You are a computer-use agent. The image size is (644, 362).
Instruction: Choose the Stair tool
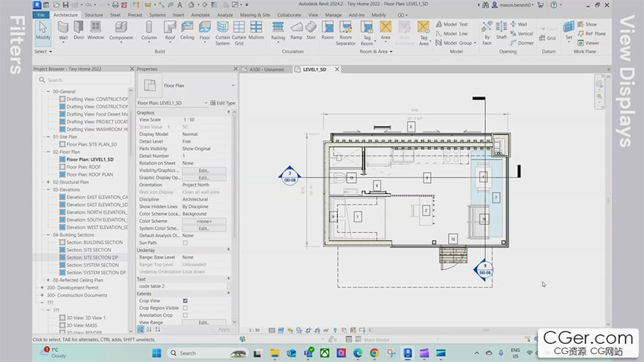click(311, 31)
